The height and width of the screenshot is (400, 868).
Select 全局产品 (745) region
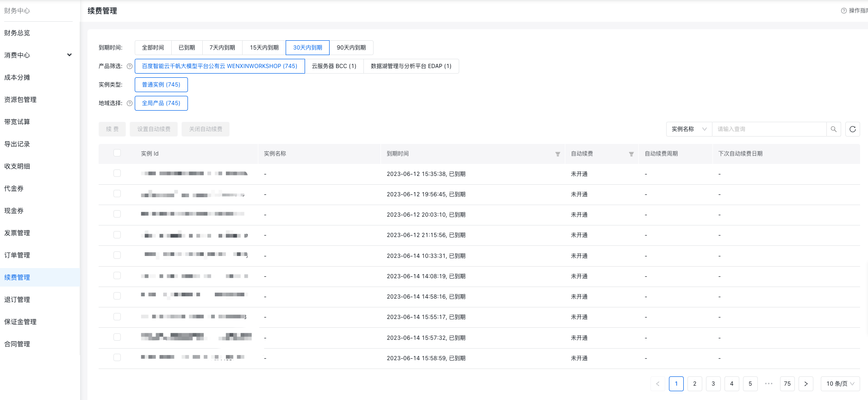click(161, 103)
